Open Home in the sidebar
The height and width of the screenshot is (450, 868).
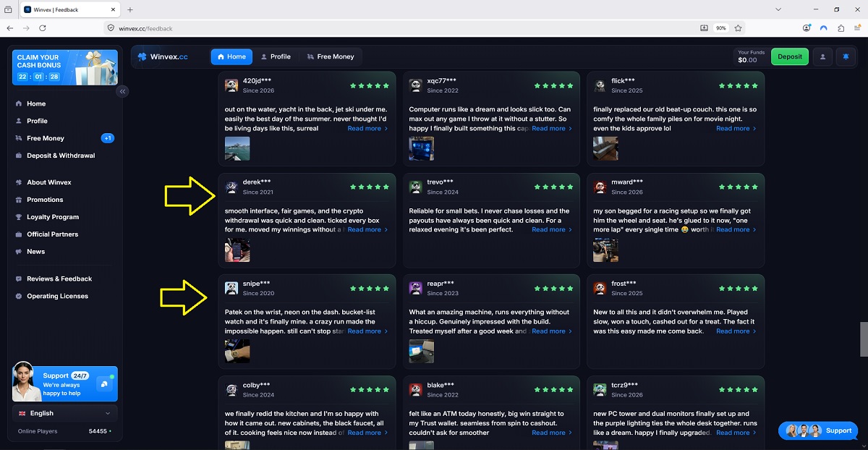36,103
